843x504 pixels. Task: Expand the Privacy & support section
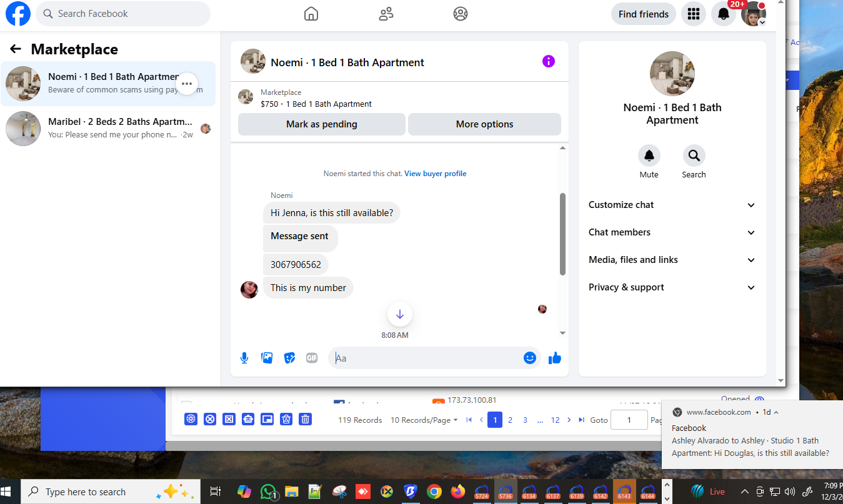pyautogui.click(x=672, y=287)
